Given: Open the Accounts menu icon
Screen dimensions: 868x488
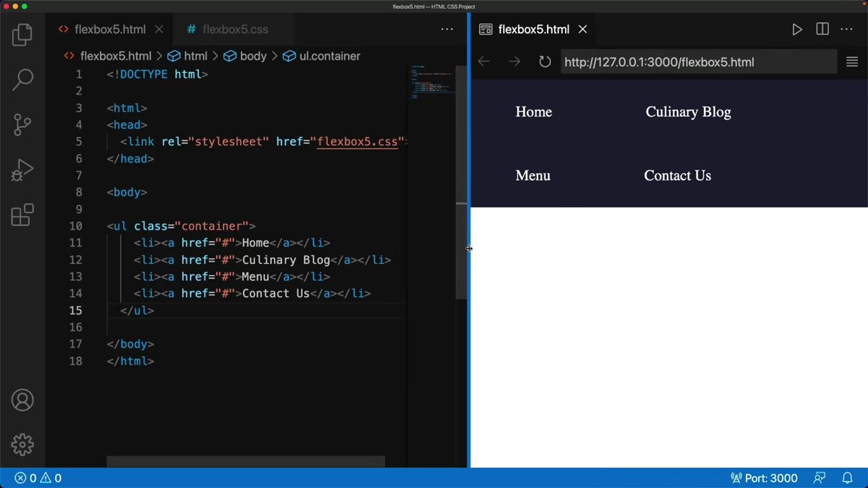Looking at the screenshot, I should pyautogui.click(x=22, y=400).
